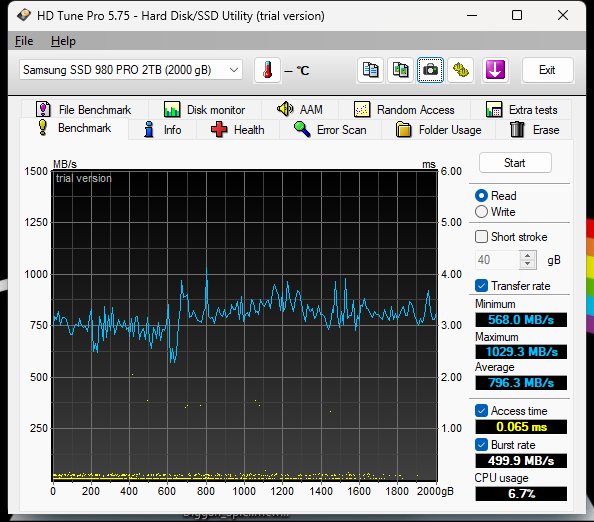The height and width of the screenshot is (522, 594).
Task: Click the purple down-arrow minimize to tray icon
Action: point(495,70)
